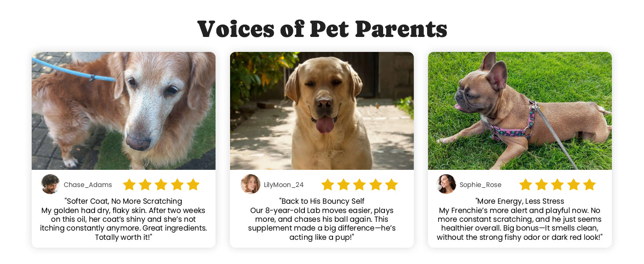
Task: Click LilyMoon_24 profile avatar
Action: click(250, 184)
